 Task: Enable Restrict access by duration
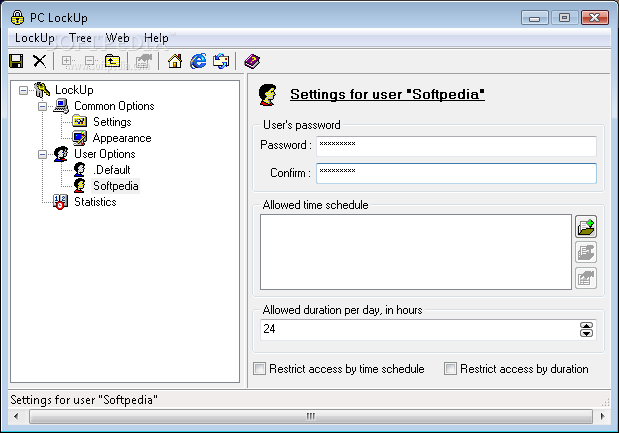tap(450, 369)
